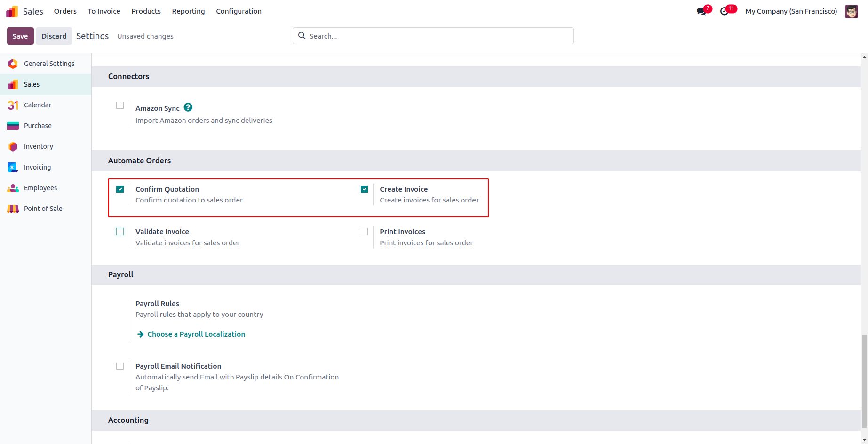This screenshot has height=444, width=868.
Task: Save the unsaved settings changes
Action: pos(20,36)
